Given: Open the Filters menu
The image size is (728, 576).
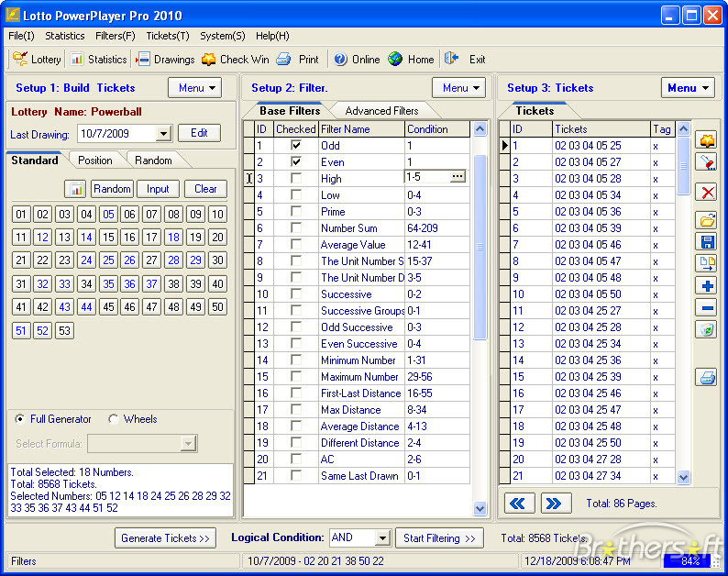Looking at the screenshot, I should point(116,36).
